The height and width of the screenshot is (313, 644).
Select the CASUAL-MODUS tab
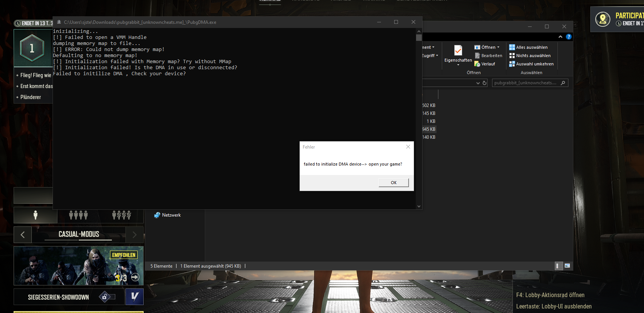(x=79, y=234)
